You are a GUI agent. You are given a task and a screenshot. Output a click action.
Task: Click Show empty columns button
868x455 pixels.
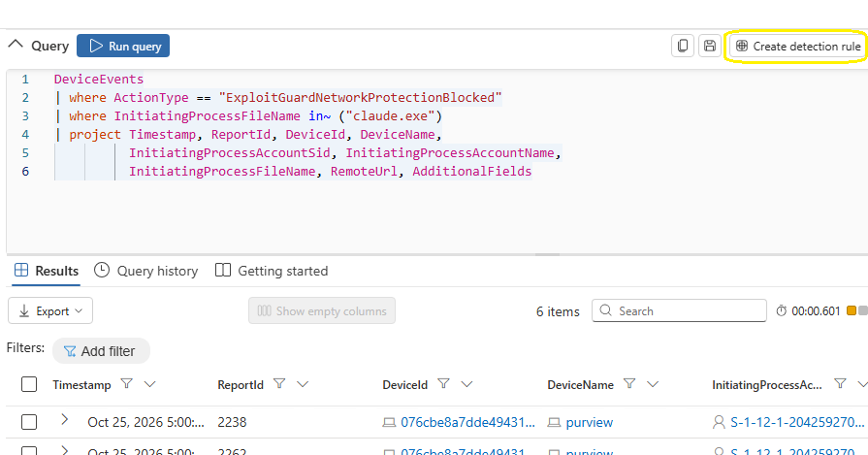322,311
